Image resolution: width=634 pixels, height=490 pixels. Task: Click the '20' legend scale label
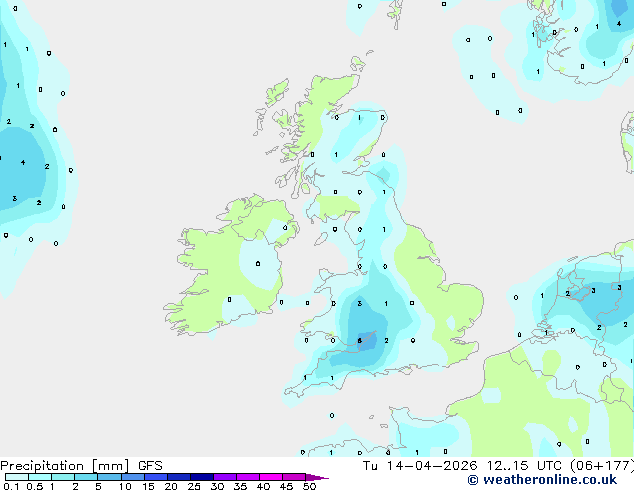[x=171, y=486]
